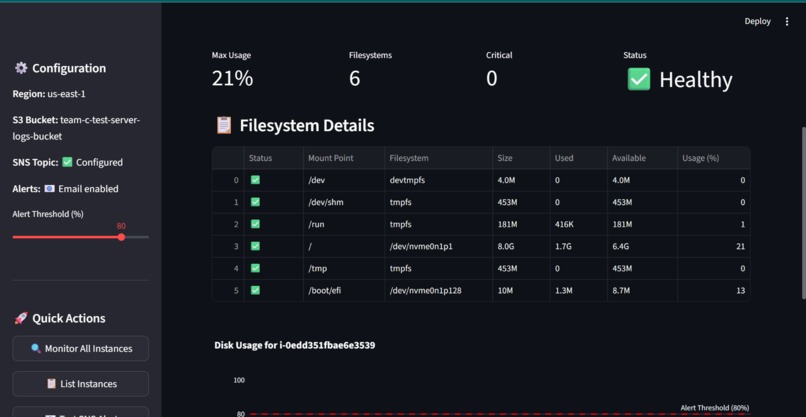The image size is (806, 417).
Task: Click the usage value 21 cell
Action: coord(713,246)
